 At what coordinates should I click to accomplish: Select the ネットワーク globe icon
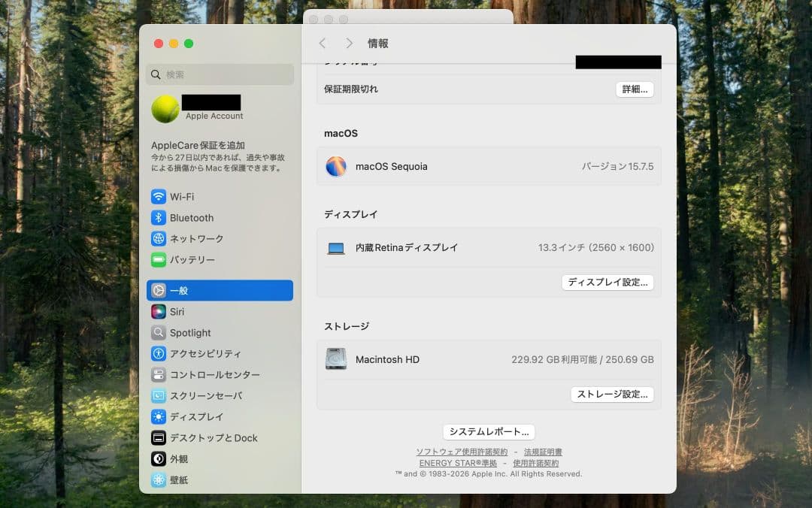pos(159,239)
